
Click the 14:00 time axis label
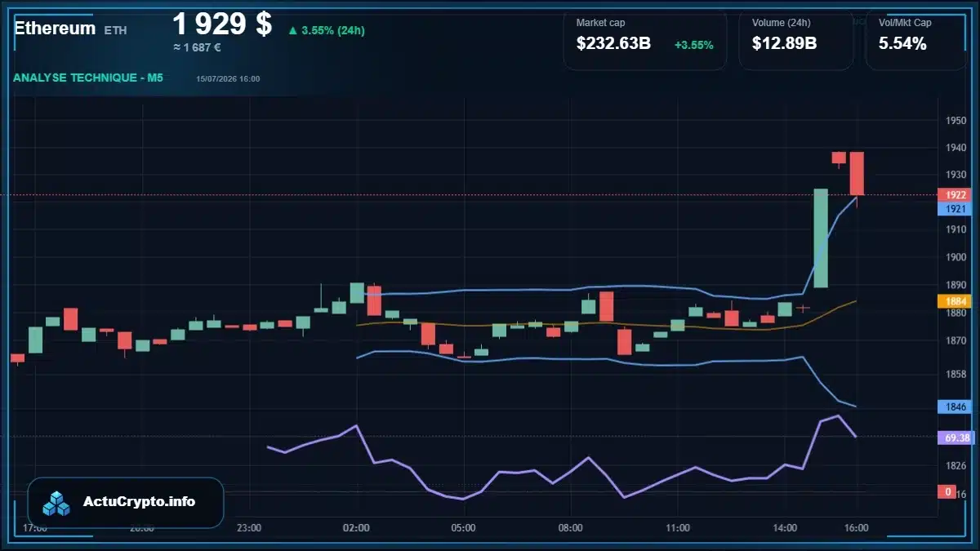pyautogui.click(x=785, y=528)
